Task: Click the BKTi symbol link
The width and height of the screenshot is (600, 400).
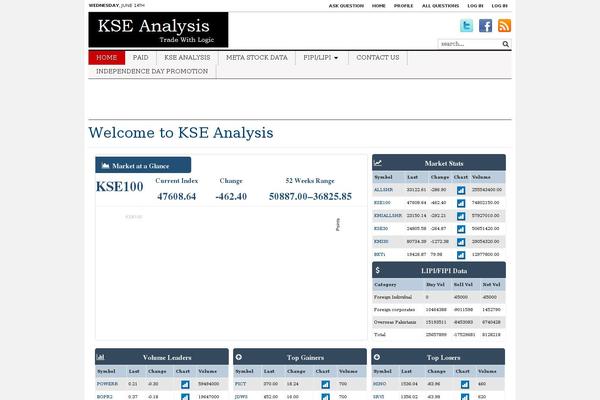Action: (x=380, y=254)
